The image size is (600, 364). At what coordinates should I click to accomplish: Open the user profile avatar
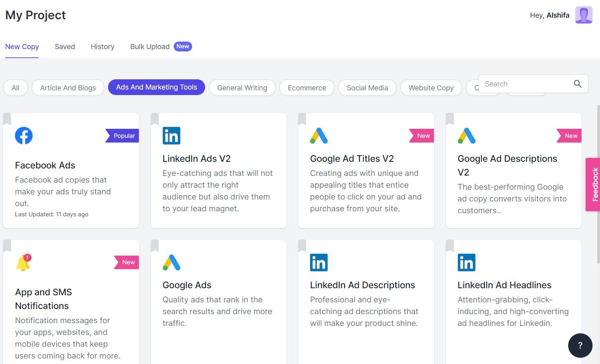tap(583, 15)
